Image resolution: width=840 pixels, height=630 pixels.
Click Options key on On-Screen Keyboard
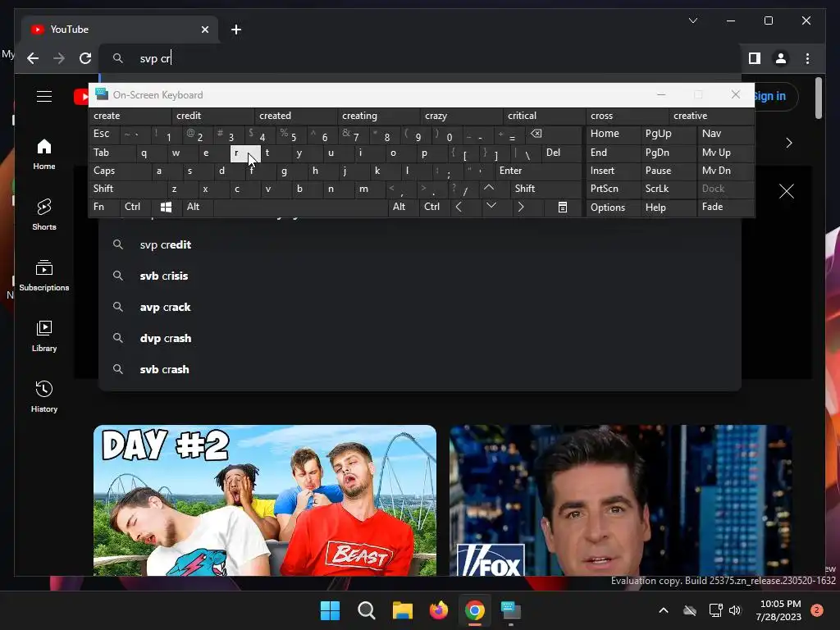point(614,208)
